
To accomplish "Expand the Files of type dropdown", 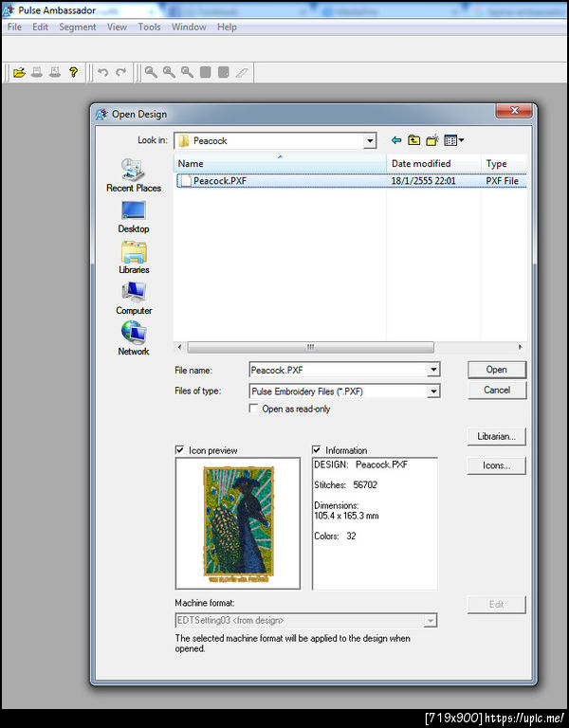I will click(432, 391).
